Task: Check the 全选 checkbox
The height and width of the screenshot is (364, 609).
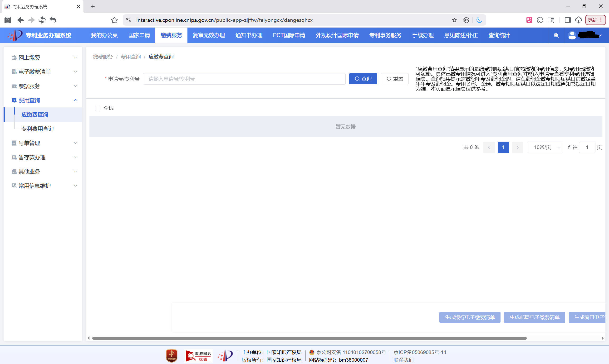Action: (x=98, y=108)
